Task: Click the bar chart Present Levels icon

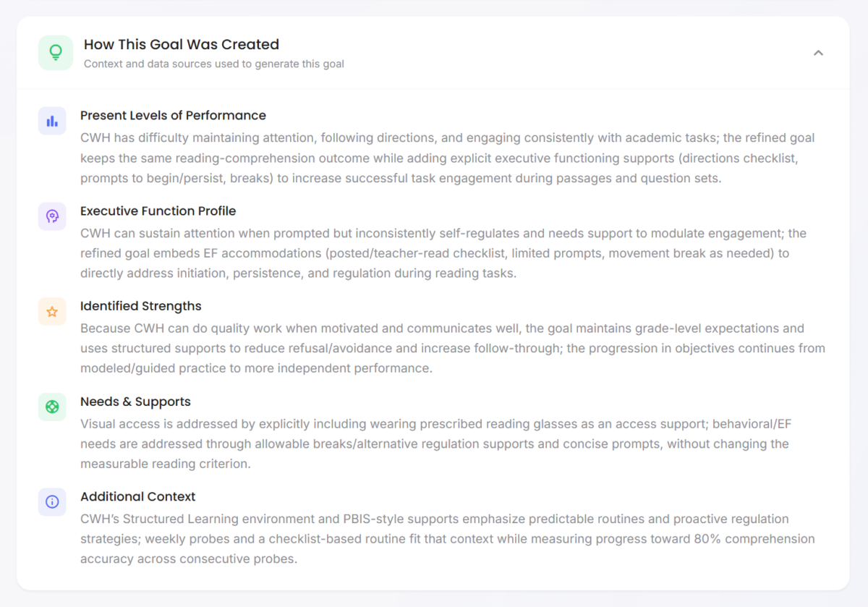Action: click(x=52, y=121)
